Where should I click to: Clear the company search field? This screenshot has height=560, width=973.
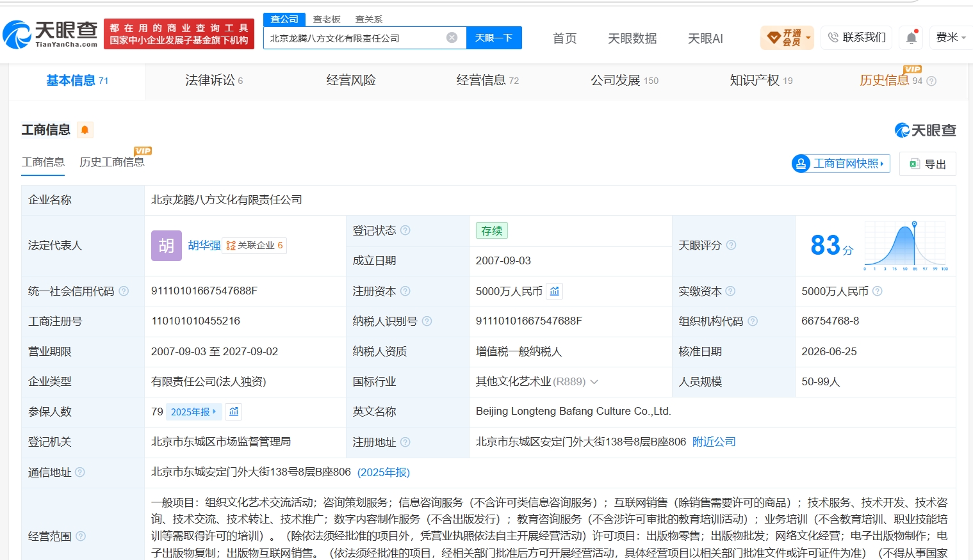coord(452,38)
